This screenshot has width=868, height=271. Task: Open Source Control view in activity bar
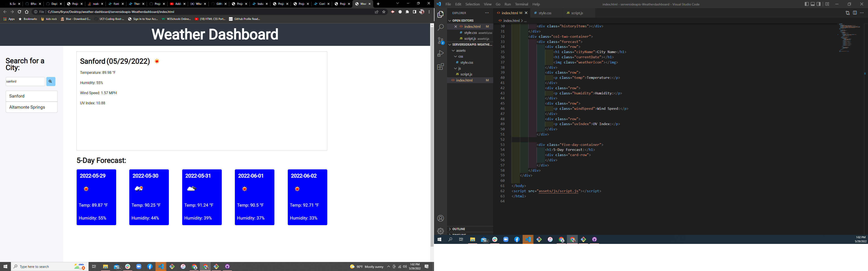click(x=440, y=41)
